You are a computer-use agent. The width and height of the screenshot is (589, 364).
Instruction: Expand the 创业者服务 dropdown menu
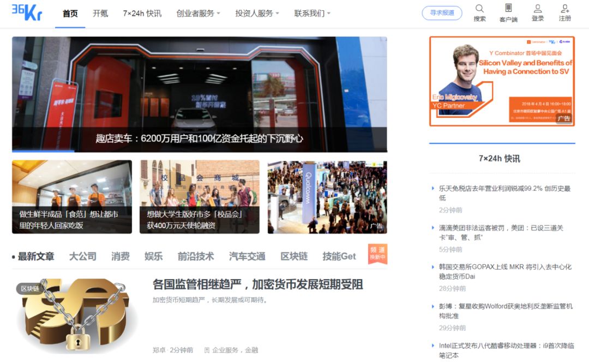(x=198, y=14)
